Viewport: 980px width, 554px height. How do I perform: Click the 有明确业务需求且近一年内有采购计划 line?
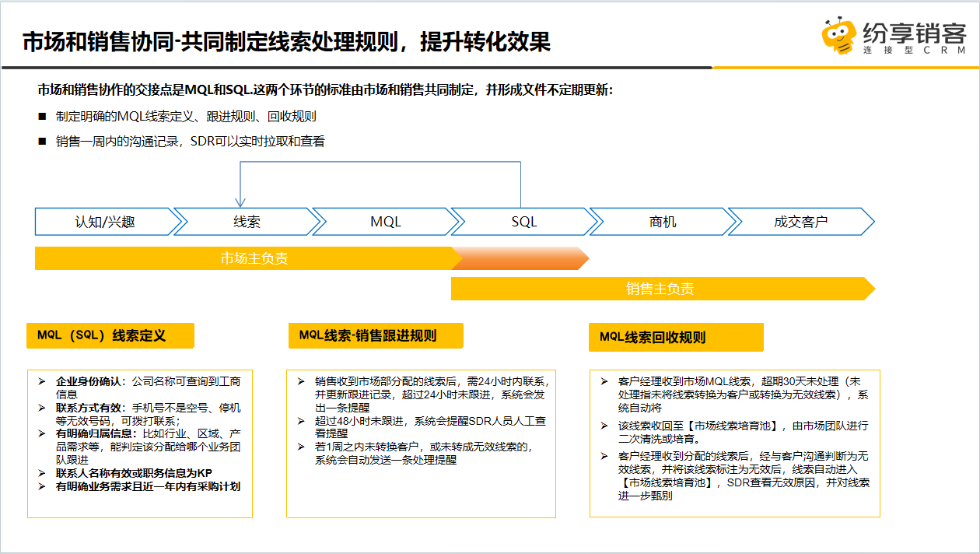148,486
